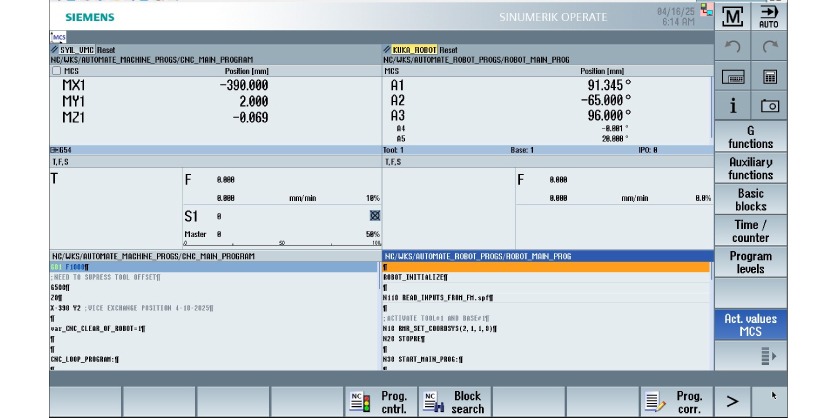Click the Prog. cntrl. button
Viewport: 836px width, 418px height.
click(381, 401)
